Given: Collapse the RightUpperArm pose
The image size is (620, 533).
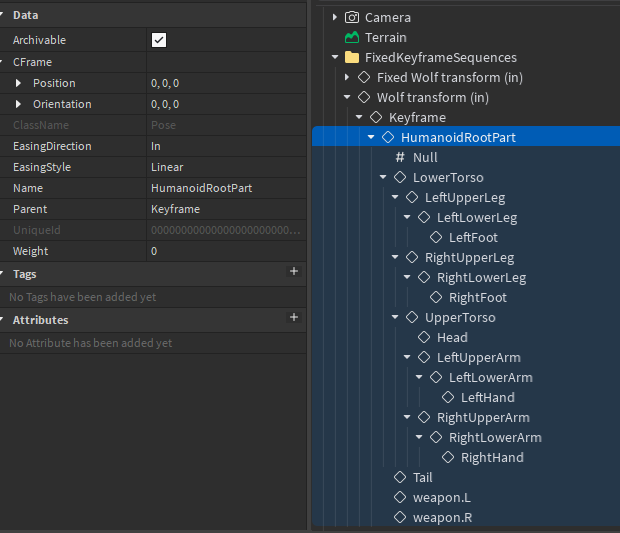Looking at the screenshot, I should (407, 417).
